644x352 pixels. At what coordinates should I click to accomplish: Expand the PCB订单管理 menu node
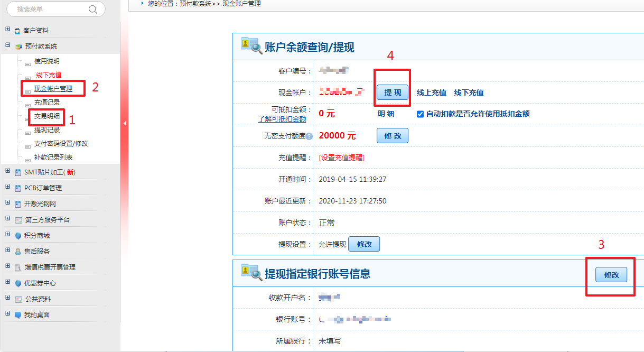[7, 187]
